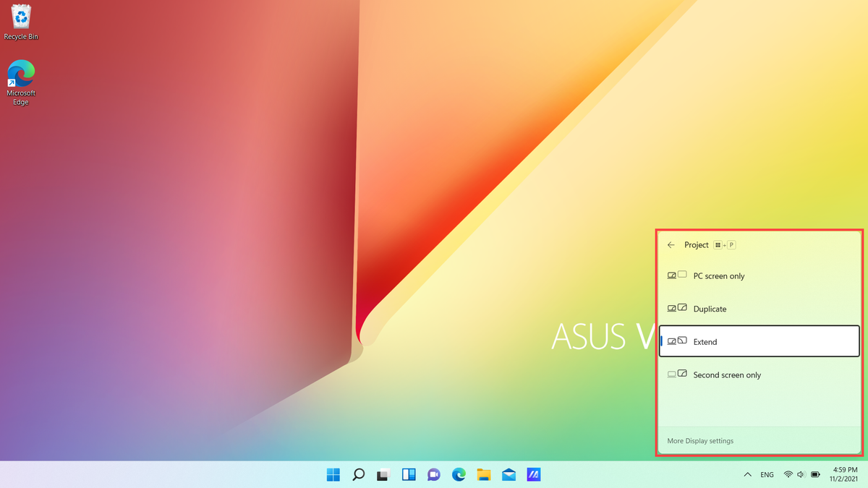This screenshot has width=868, height=488.
Task: Show hidden tray icons with the chevron
Action: 747,475
